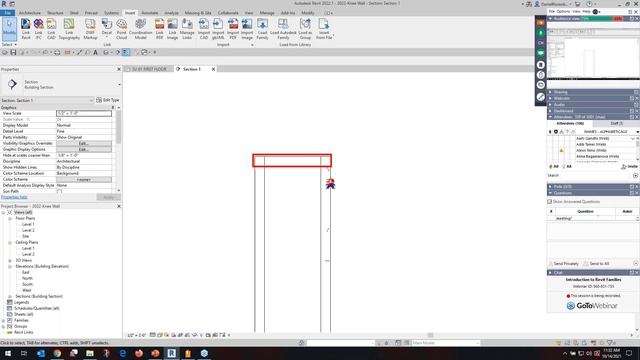Toggle the Send Privately option

[564, 264]
